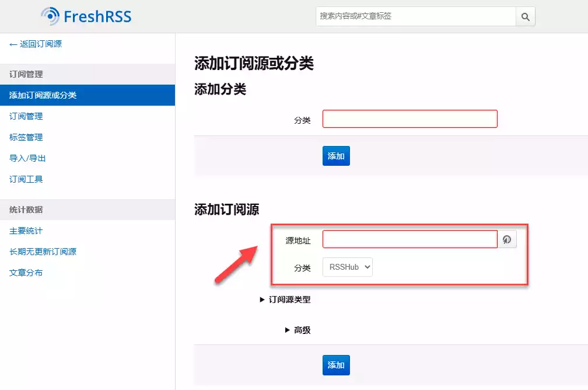Open 订阅管理 from the sidebar menu
This screenshot has width=588, height=390.
(x=25, y=116)
